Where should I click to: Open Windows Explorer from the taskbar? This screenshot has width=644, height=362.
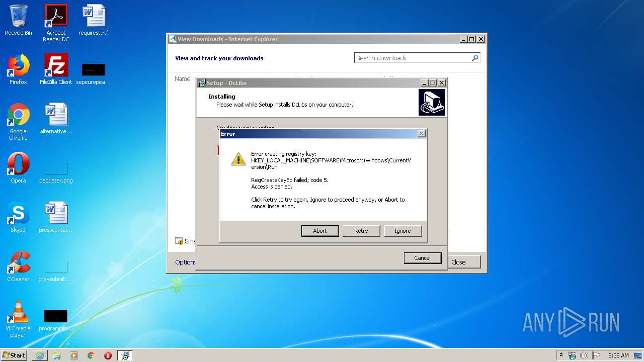coord(57,355)
